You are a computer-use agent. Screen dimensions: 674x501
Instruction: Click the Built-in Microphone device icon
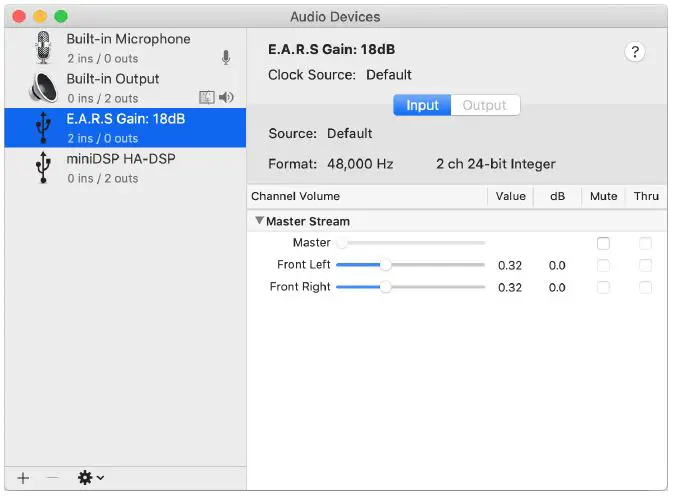pos(42,47)
